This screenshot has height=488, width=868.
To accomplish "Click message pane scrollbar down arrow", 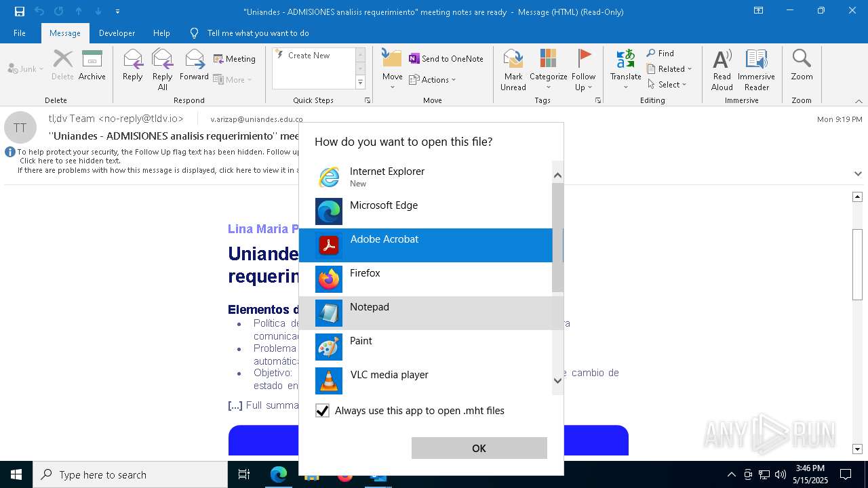I will pyautogui.click(x=857, y=449).
